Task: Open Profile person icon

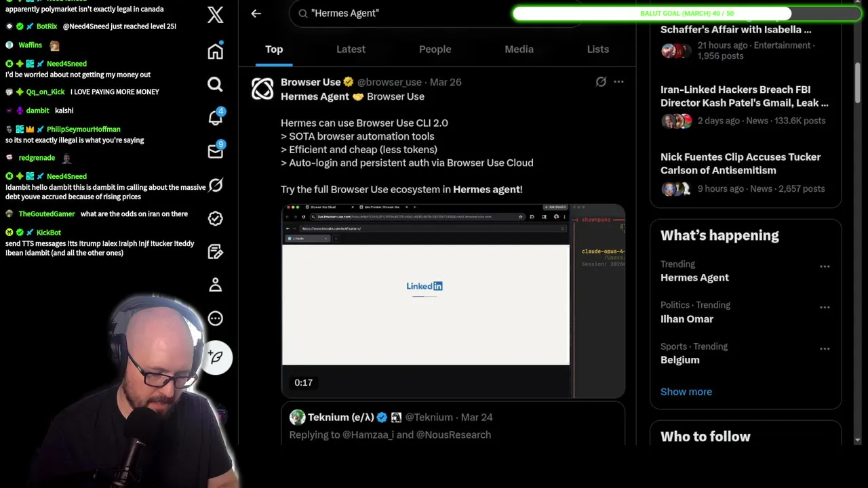Action: click(x=215, y=285)
